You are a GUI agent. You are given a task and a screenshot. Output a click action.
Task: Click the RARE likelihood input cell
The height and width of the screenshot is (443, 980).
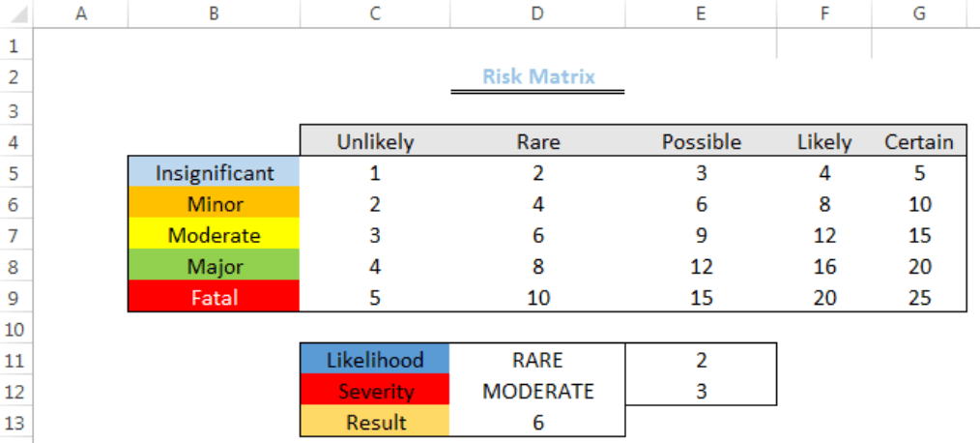point(537,360)
